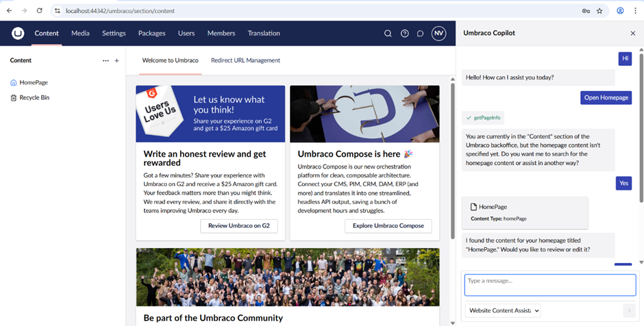Open the NV user avatar menu
This screenshot has width=644, height=326.
pos(438,34)
